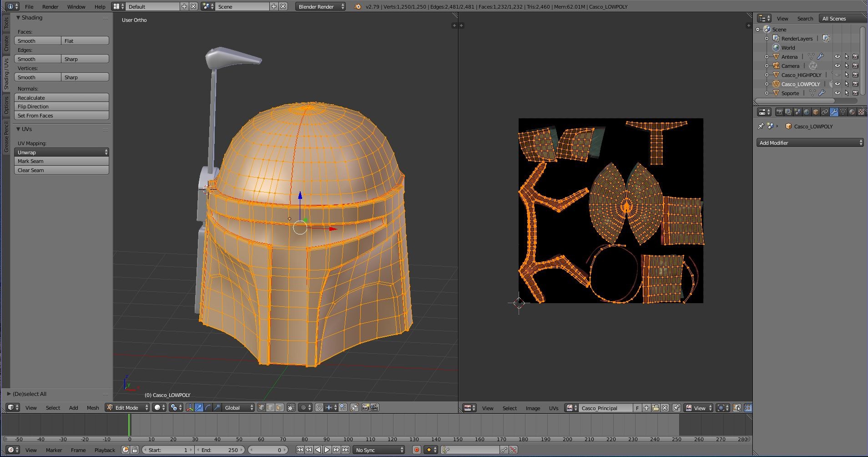Toggle the pin image icon in UV editor

pos(676,408)
